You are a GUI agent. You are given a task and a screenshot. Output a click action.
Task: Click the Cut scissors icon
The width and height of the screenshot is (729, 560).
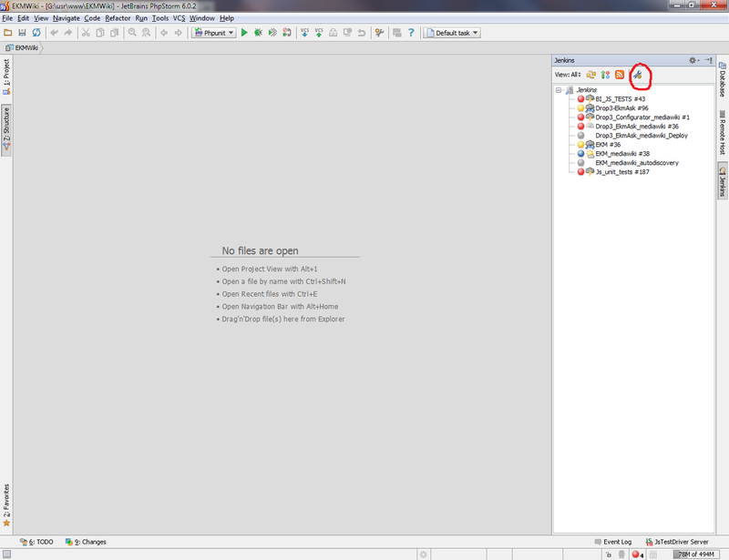[86, 33]
